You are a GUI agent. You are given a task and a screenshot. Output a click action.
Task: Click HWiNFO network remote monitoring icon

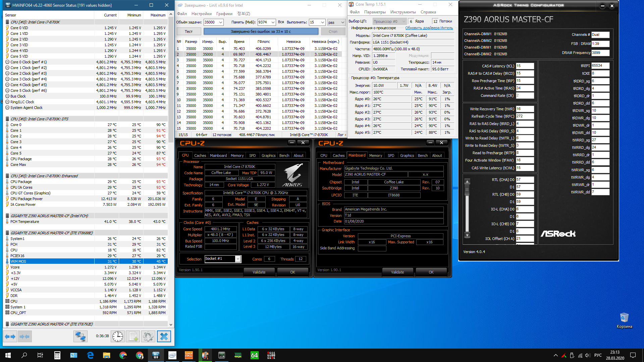coord(80,336)
